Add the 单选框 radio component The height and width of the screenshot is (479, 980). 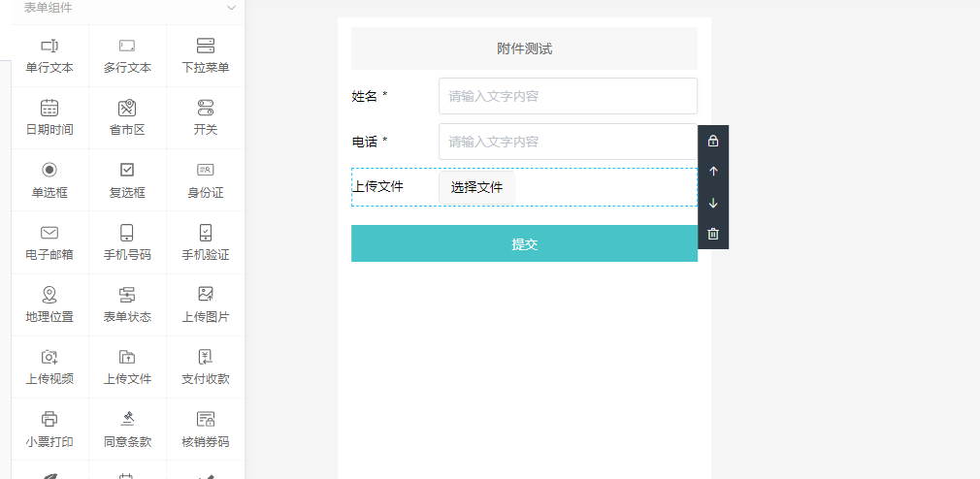pos(50,179)
